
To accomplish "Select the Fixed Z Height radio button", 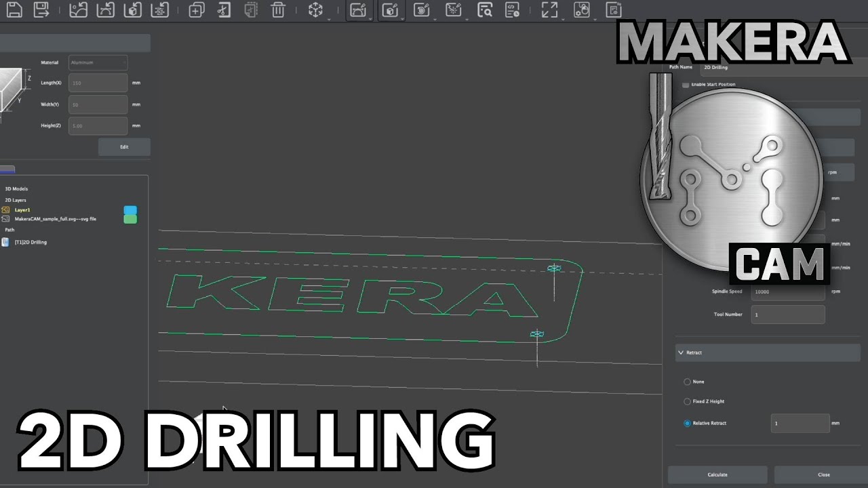I will point(687,401).
